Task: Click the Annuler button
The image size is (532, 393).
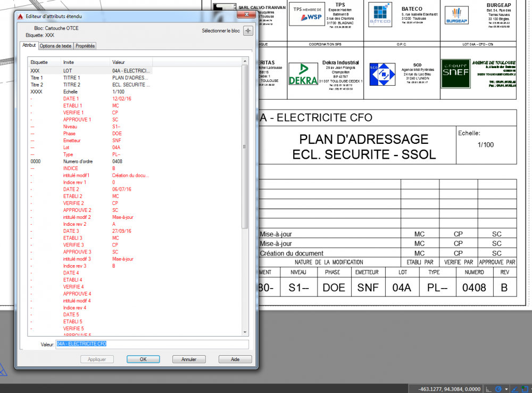Action: tap(189, 359)
